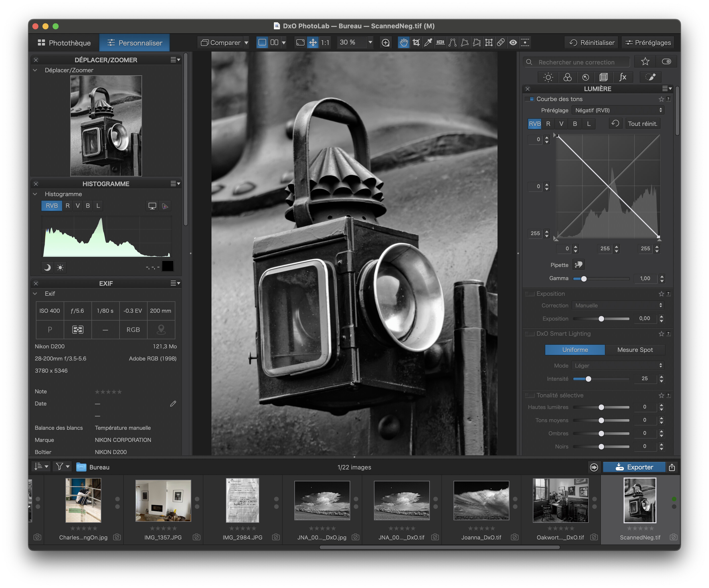This screenshot has width=709, height=588.
Task: Click the Tout réinit. button
Action: (x=643, y=124)
